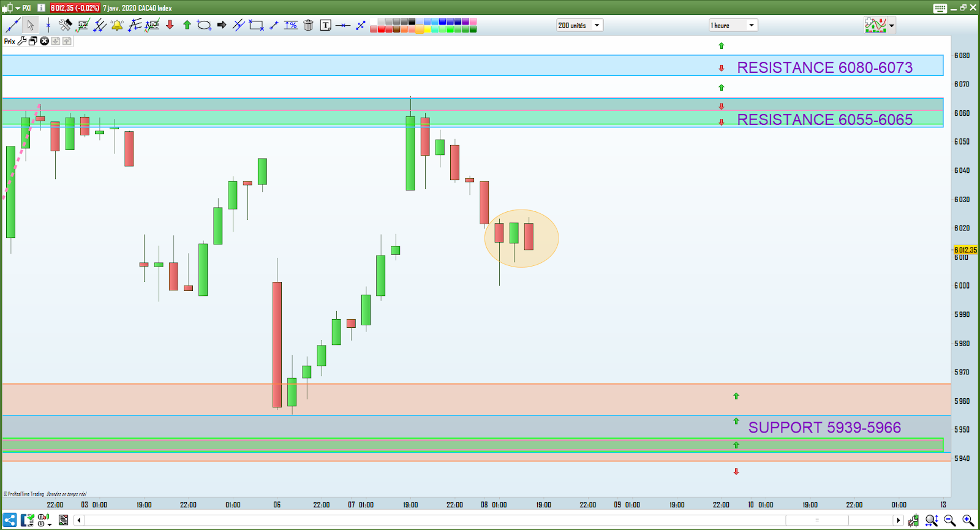Click the red down arrow below SUPPORT label
Screen dimensions: 980x530
tap(736, 471)
